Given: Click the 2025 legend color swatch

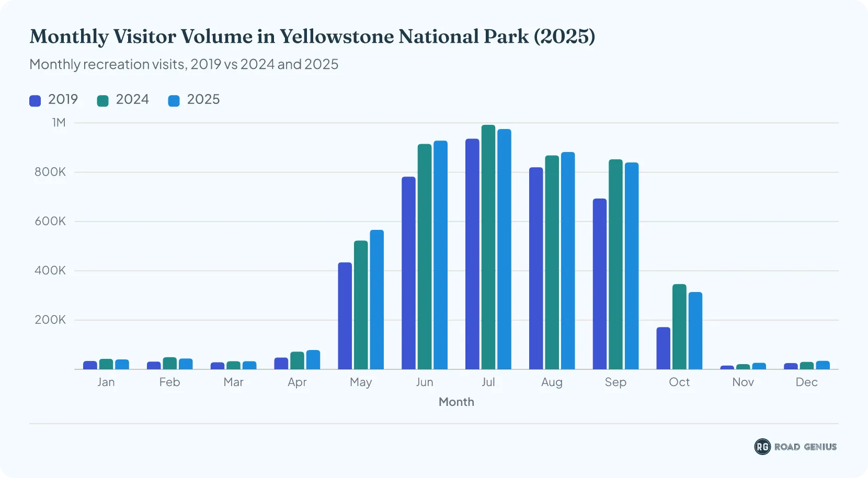Looking at the screenshot, I should click(x=174, y=101).
